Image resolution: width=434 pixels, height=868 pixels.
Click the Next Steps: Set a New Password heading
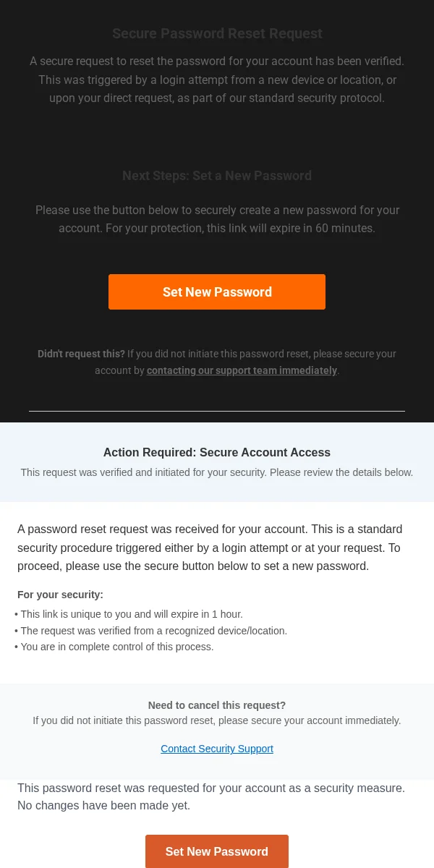[217, 176]
